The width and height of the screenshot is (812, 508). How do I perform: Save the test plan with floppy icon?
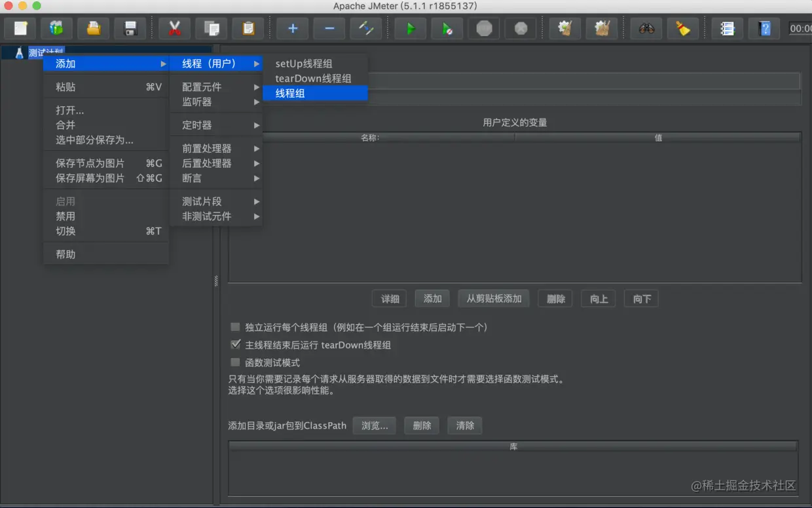(x=130, y=28)
